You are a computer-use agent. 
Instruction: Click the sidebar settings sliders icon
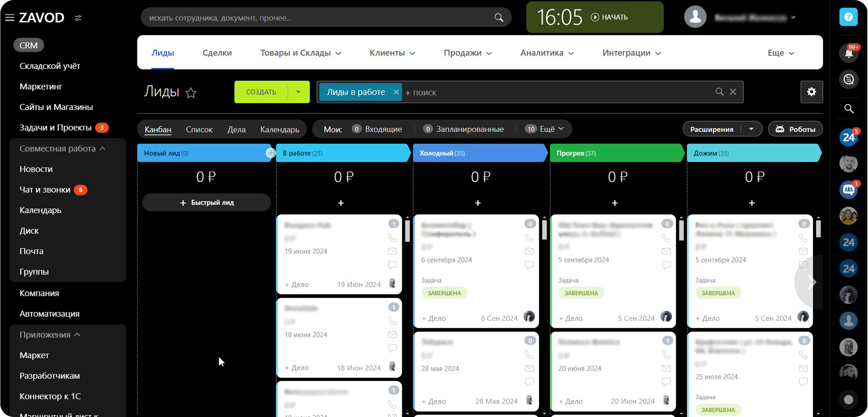pyautogui.click(x=78, y=18)
